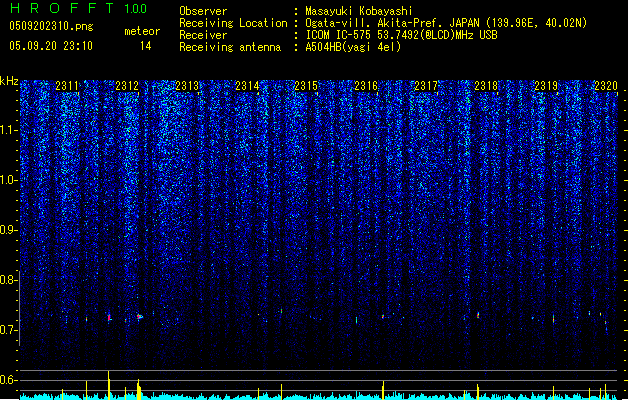The width and height of the screenshot is (629, 400).
Task: Click the 2313 time marker
Action: click(187, 86)
